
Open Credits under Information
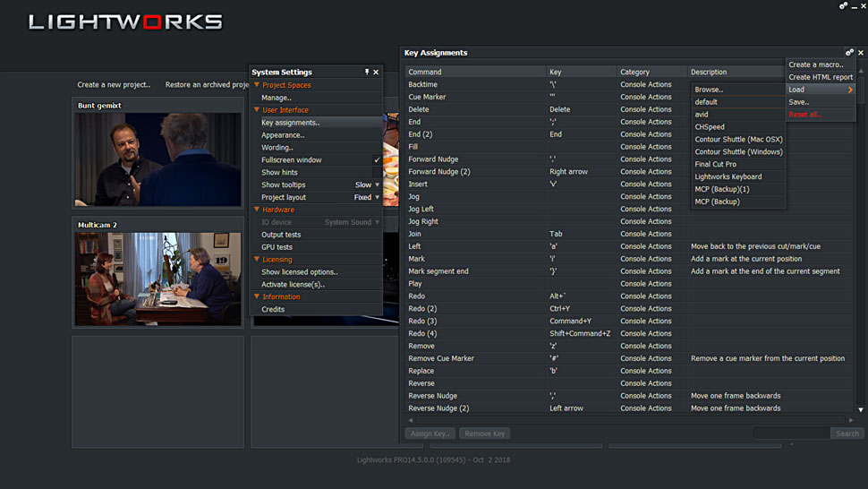pyautogui.click(x=273, y=310)
